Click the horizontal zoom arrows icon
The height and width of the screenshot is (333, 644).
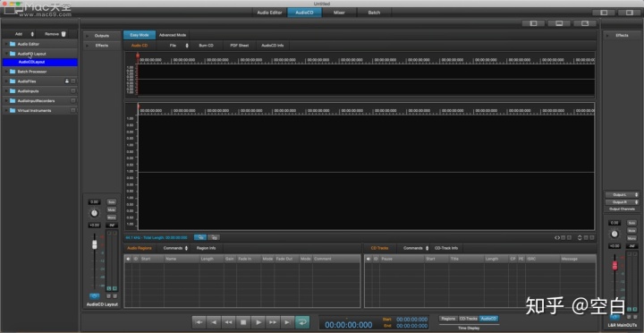(557, 237)
